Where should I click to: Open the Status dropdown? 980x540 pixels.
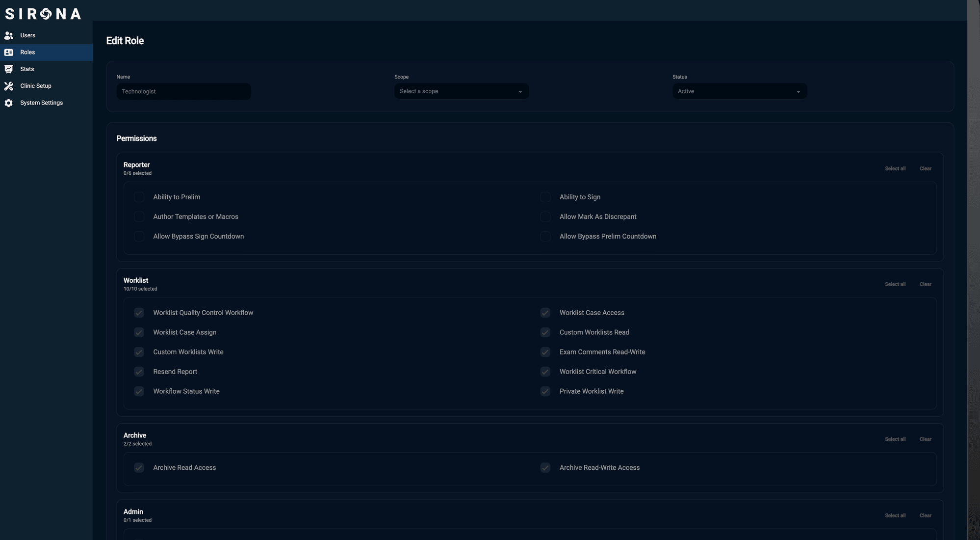click(x=740, y=91)
